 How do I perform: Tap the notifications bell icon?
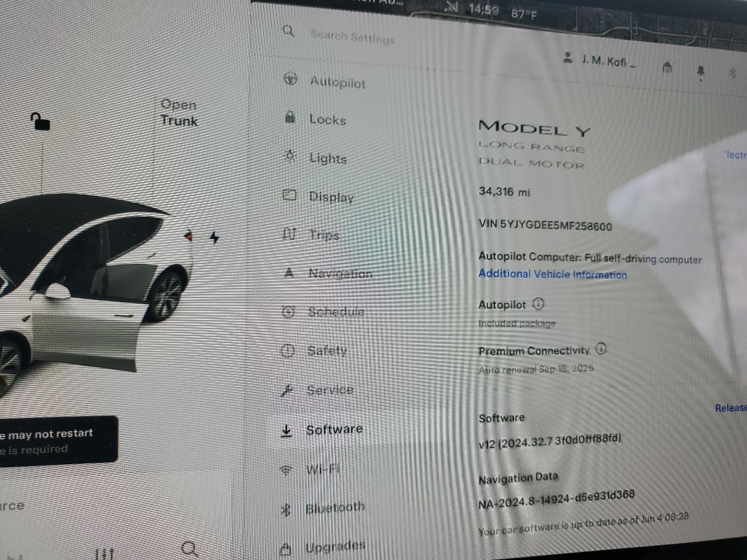click(700, 71)
